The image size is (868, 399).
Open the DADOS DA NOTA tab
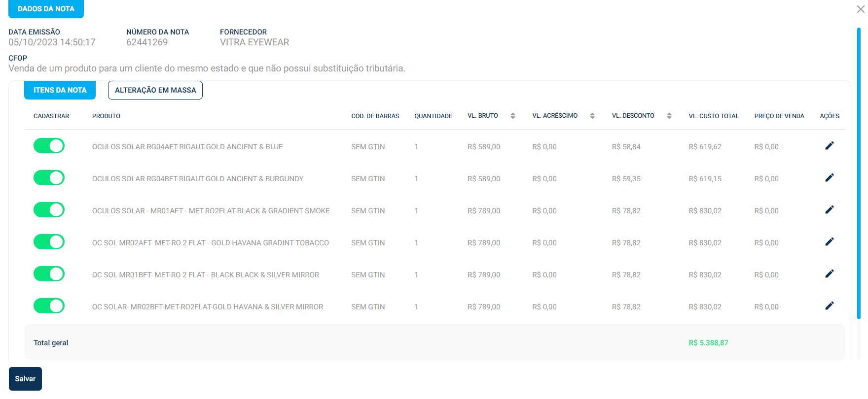coord(46,9)
